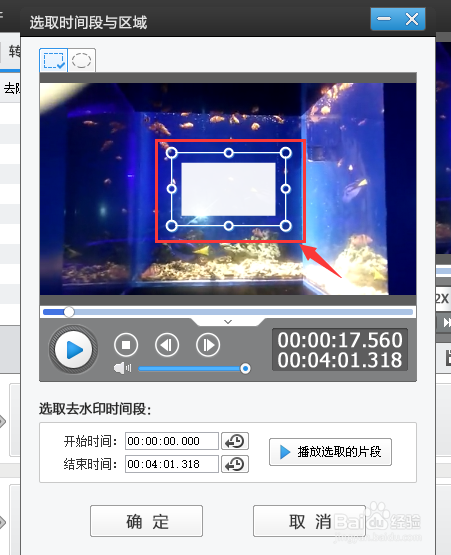This screenshot has width=451, height=555.
Task: Click the total duration 00:04:01.318 display
Action: click(340, 360)
